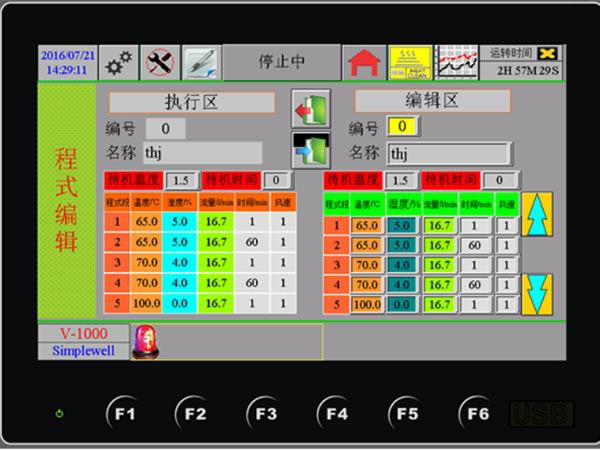Click the crossed wrench maintenance icon
Image resolution: width=600 pixels, height=450 pixels.
pos(159,63)
